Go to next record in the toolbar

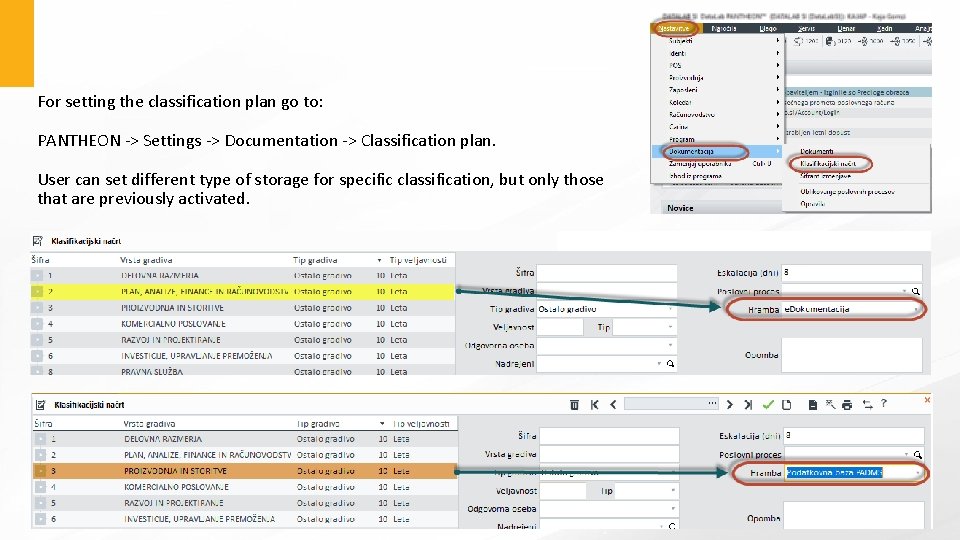[x=729, y=405]
